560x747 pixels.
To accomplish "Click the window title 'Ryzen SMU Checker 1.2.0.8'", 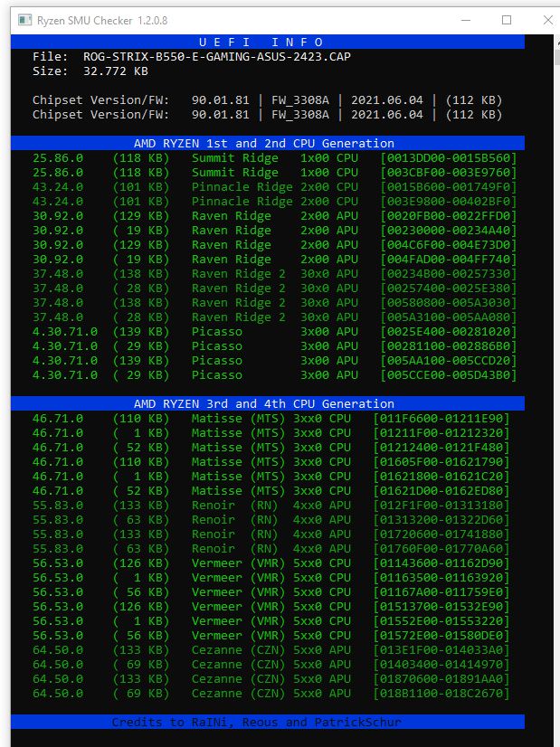I will [102, 21].
